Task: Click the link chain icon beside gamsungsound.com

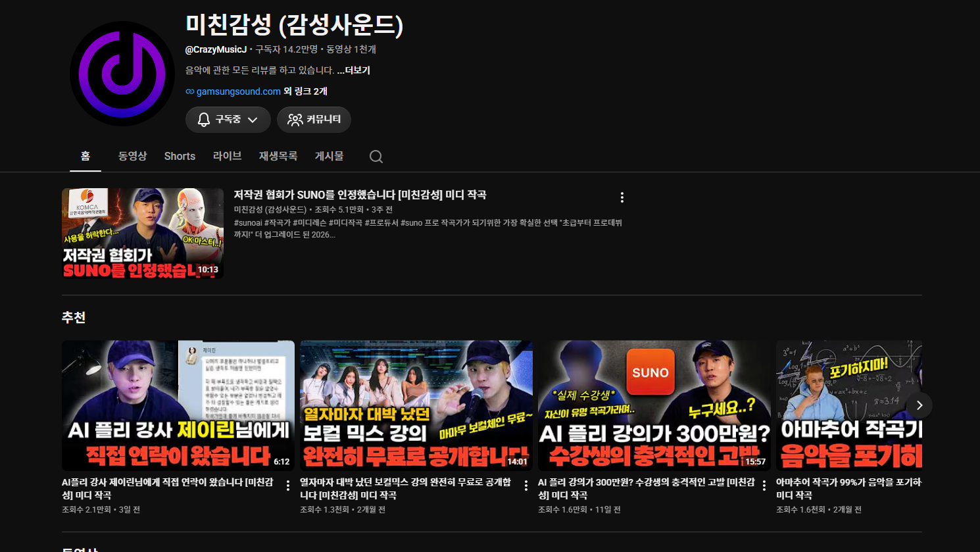Action: [190, 92]
